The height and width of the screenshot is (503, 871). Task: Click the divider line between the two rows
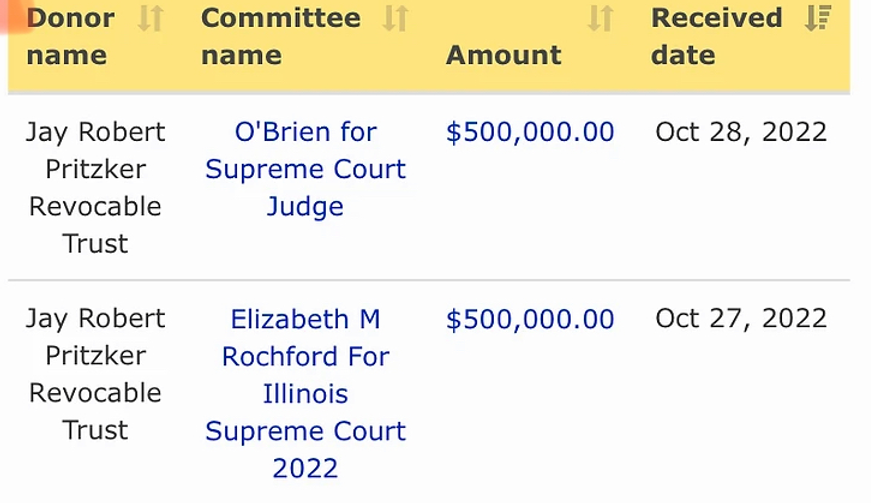click(430, 280)
